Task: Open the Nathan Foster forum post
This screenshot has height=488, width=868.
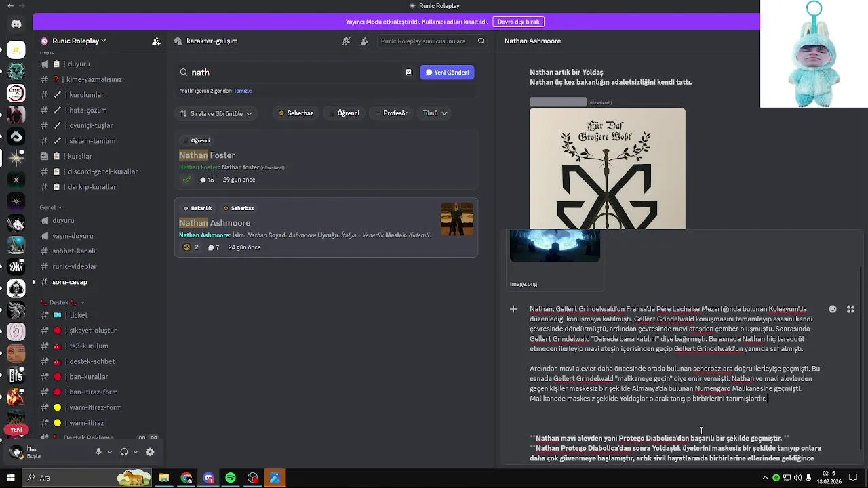Action: [326, 159]
